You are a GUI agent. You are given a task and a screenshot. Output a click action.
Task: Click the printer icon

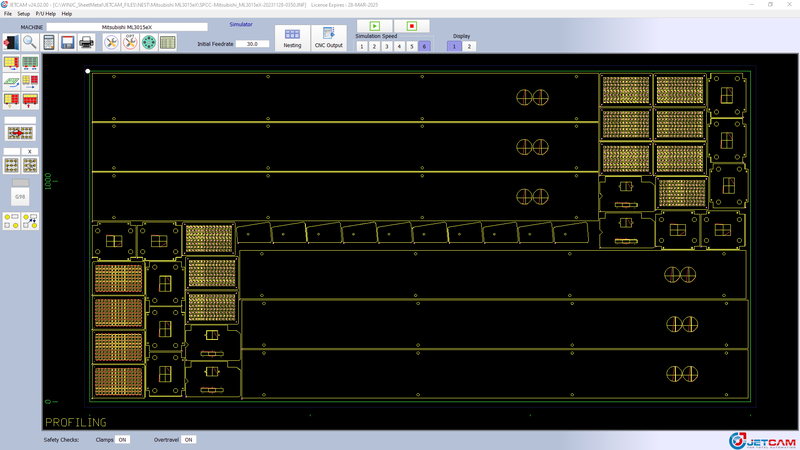[x=86, y=43]
